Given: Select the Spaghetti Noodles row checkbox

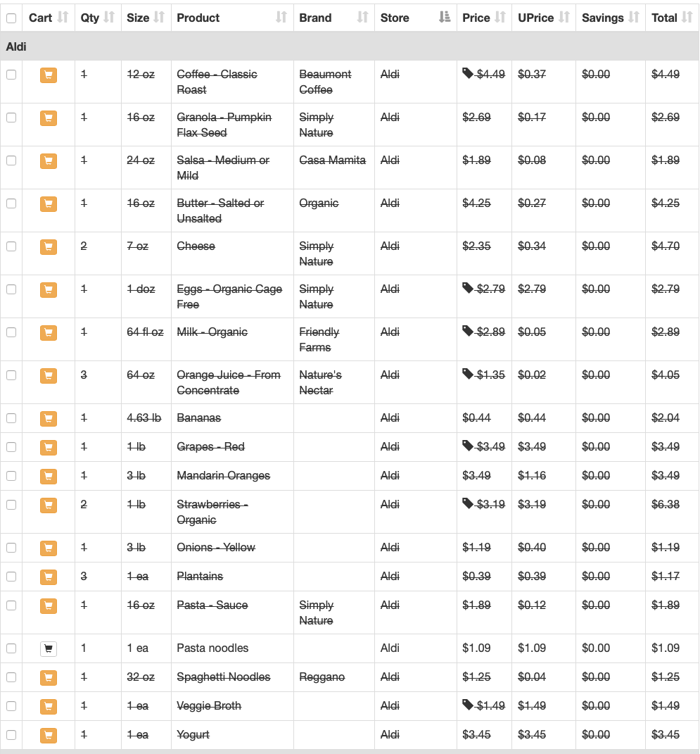Looking at the screenshot, I should tap(11, 677).
